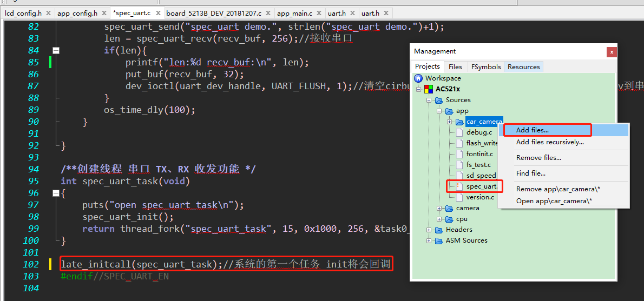Click the Headers folder icon
Screen dimensions: 644x301
coord(439,230)
